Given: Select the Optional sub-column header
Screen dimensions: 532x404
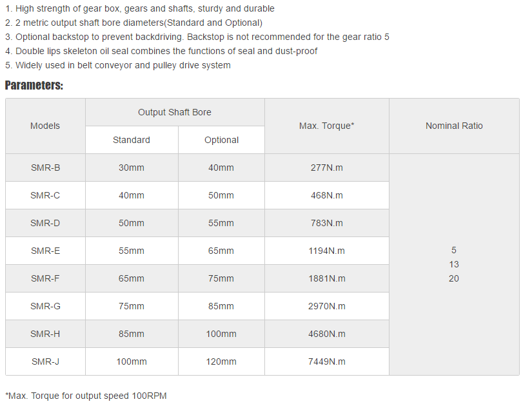Looking at the screenshot, I should [x=221, y=140].
